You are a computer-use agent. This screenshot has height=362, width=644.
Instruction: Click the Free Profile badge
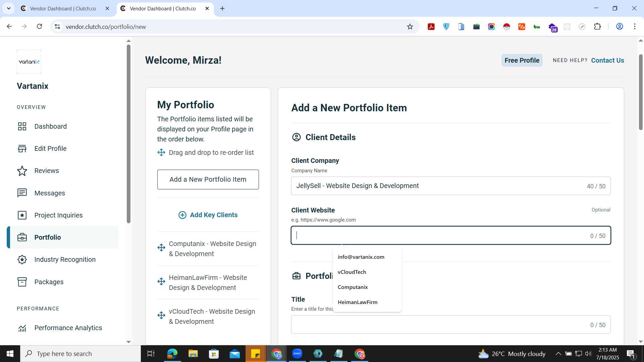pyautogui.click(x=522, y=60)
